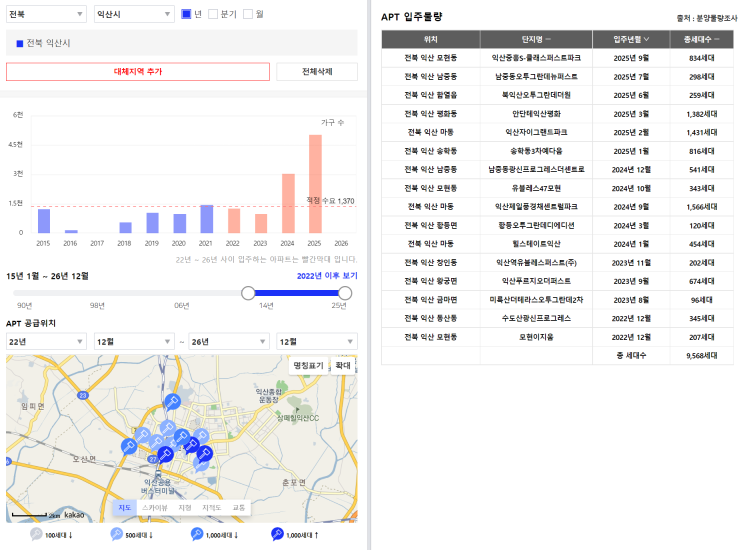Toggle the 년 (yearly) checkbox

point(186,14)
